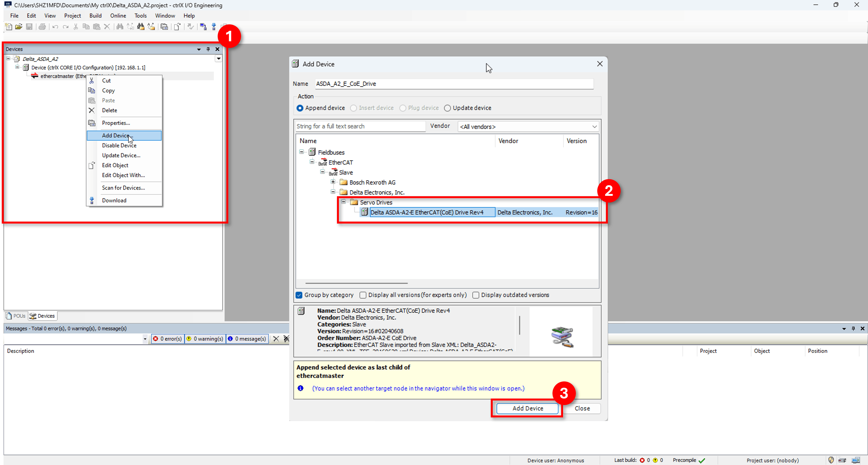Open the Online menu
The height and width of the screenshot is (465, 868).
tap(118, 16)
